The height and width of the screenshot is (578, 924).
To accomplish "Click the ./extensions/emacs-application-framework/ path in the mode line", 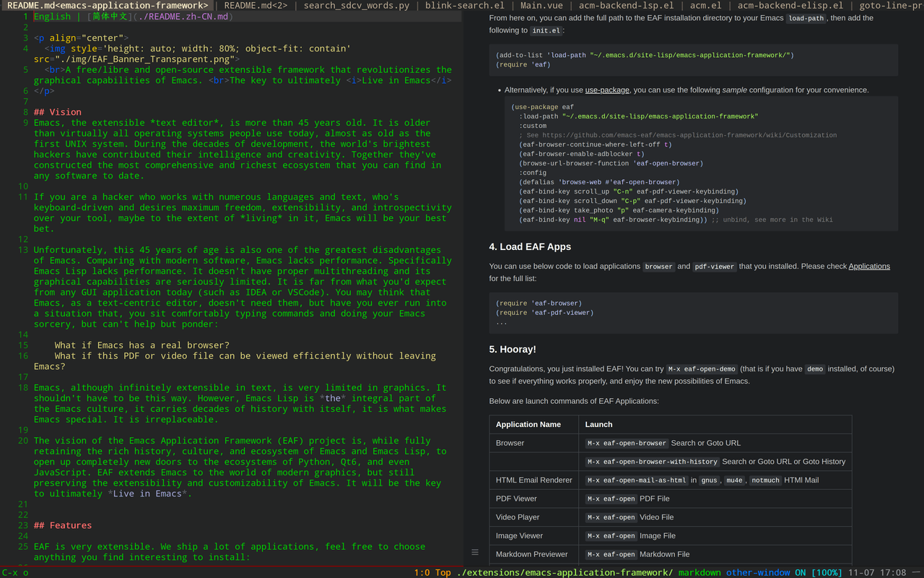I will point(565,572).
